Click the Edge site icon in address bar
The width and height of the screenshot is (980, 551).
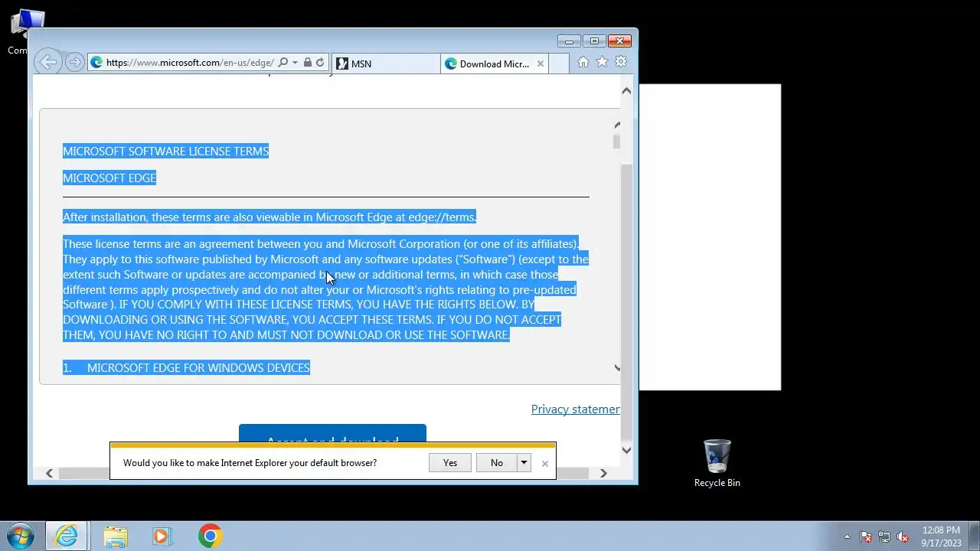pyautogui.click(x=96, y=63)
